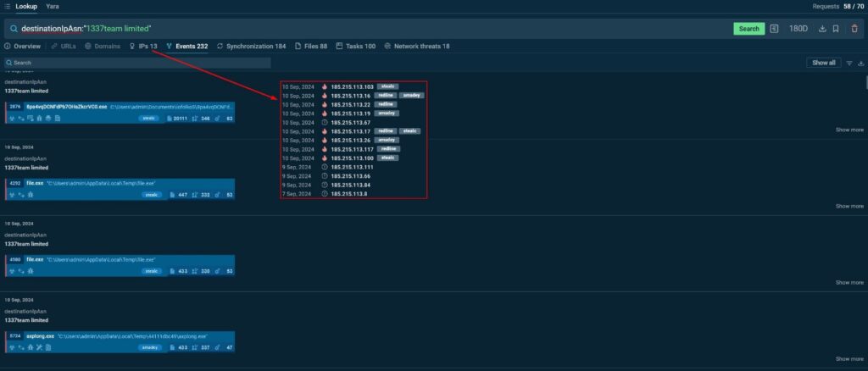Click the biohazard icon on process 2876
This screenshot has height=371, width=868.
click(x=12, y=119)
